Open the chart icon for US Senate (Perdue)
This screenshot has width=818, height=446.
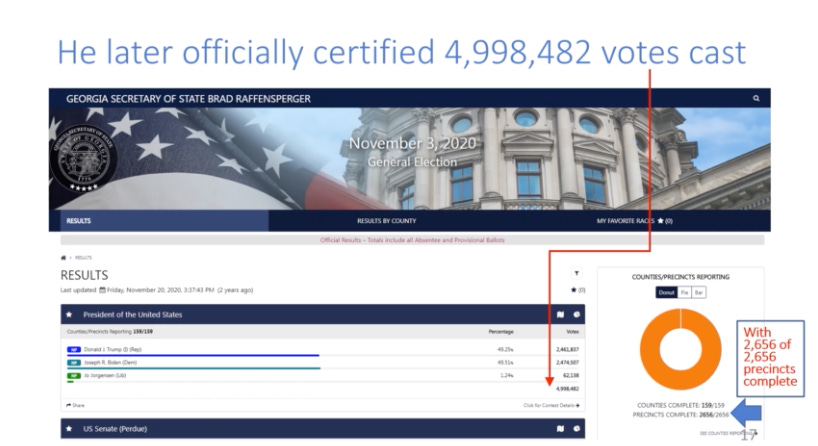pos(576,429)
